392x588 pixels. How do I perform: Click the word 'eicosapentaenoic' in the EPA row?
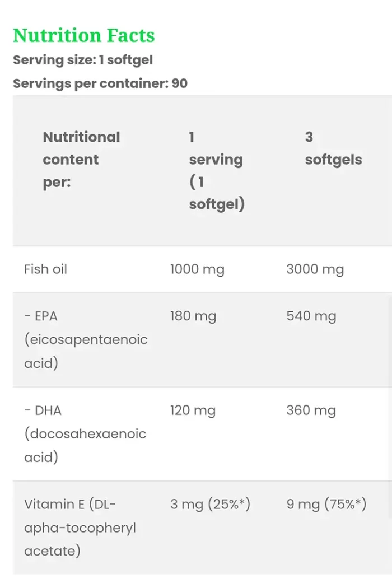pos(86,339)
